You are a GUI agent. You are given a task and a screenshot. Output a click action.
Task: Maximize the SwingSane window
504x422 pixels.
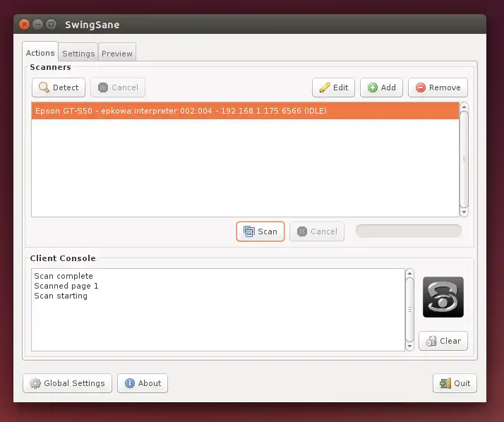pos(51,25)
